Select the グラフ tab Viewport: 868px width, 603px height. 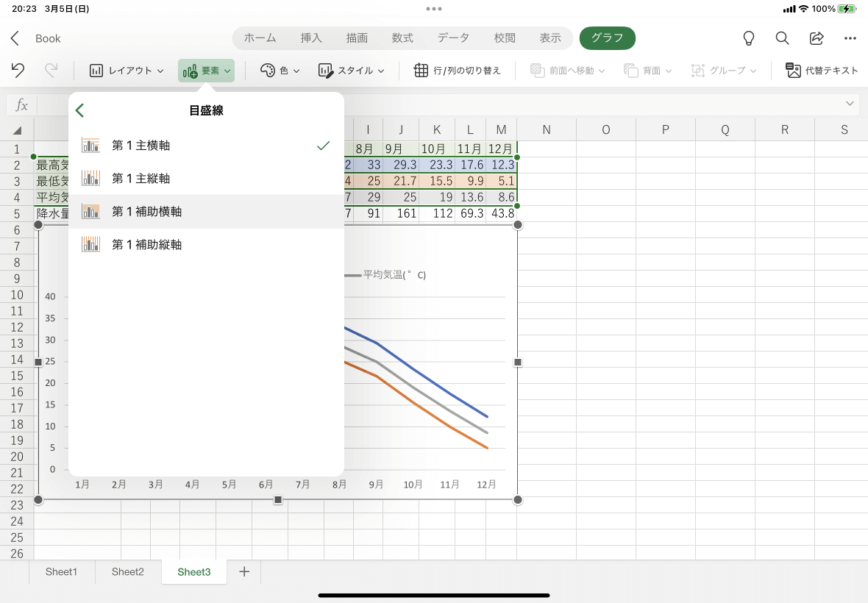[x=608, y=38]
